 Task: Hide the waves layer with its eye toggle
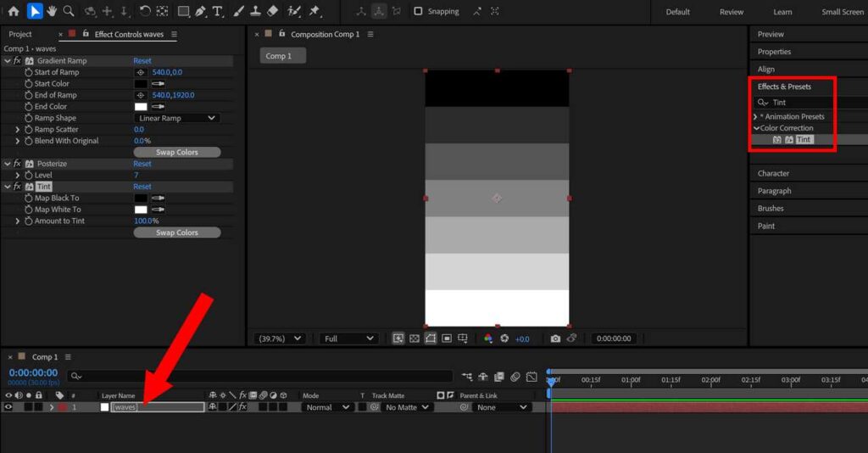[x=8, y=407]
